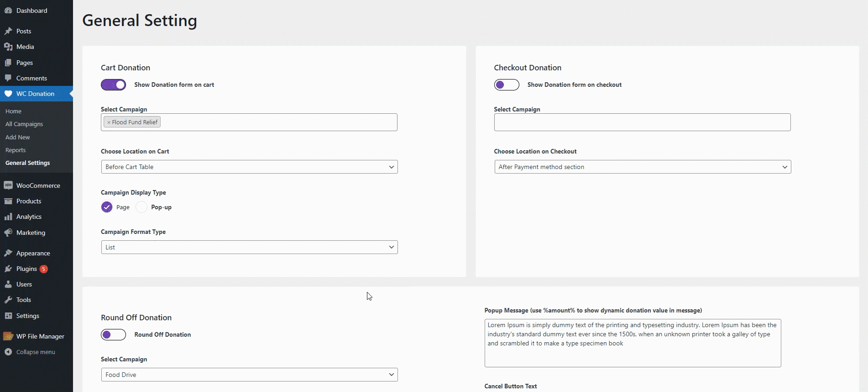Open the Home submenu item
The image size is (868, 392).
(14, 111)
